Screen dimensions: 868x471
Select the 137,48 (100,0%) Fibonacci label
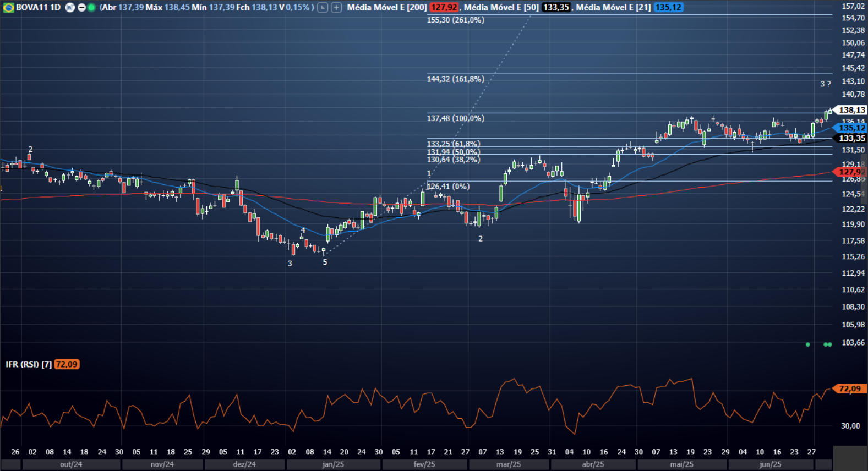pos(455,118)
